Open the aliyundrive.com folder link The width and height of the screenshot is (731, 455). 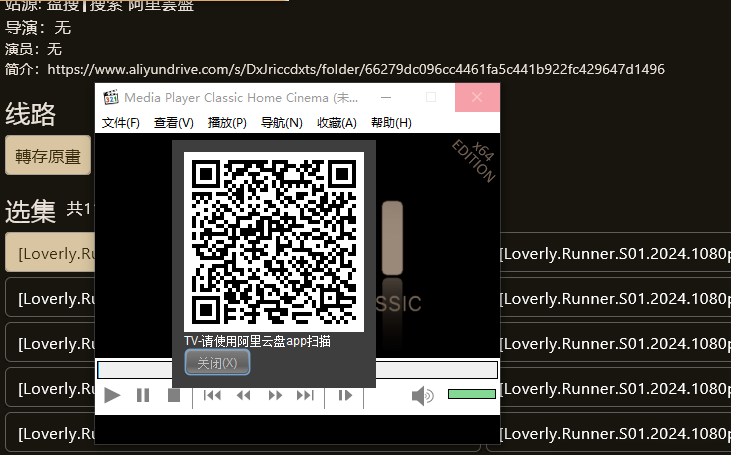tap(356, 69)
